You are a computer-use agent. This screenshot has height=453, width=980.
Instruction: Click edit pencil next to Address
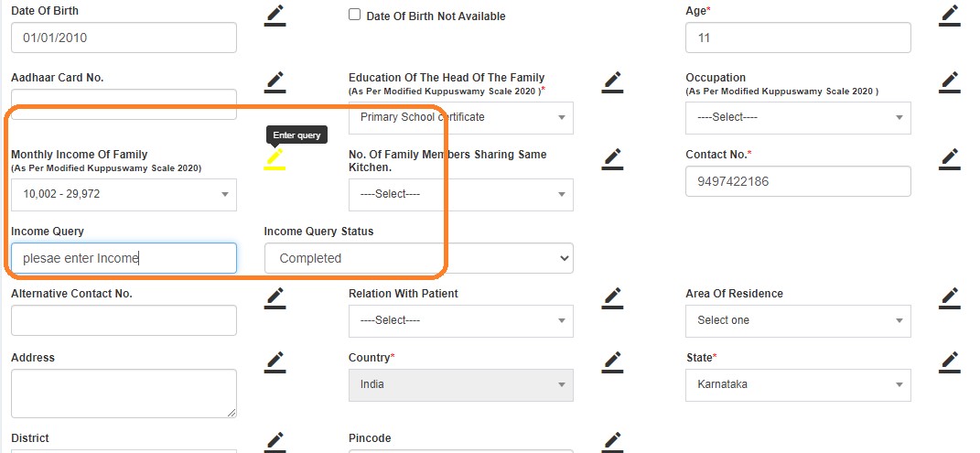275,361
